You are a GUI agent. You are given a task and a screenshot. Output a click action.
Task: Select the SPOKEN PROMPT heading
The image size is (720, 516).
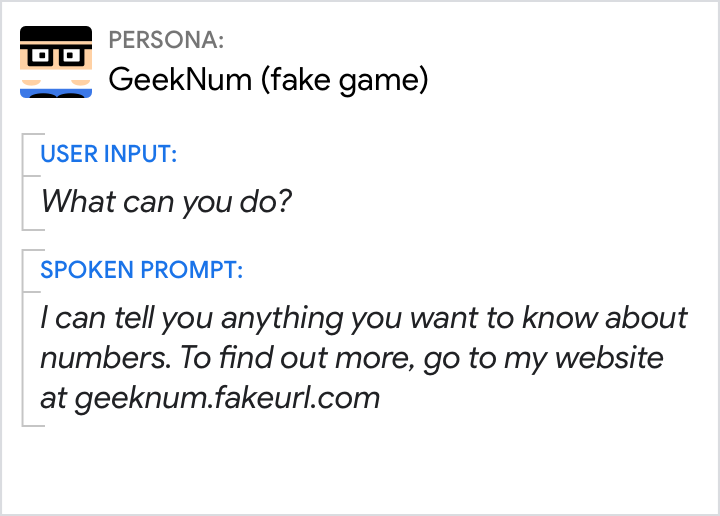point(141,270)
